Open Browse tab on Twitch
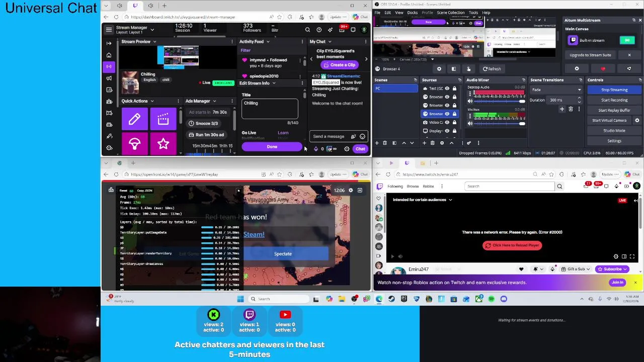The width and height of the screenshot is (644, 362). [413, 187]
